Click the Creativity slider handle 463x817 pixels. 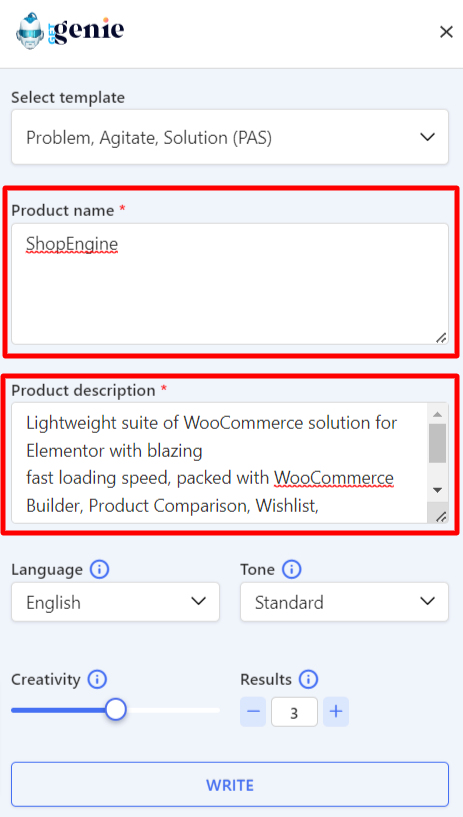point(116,710)
